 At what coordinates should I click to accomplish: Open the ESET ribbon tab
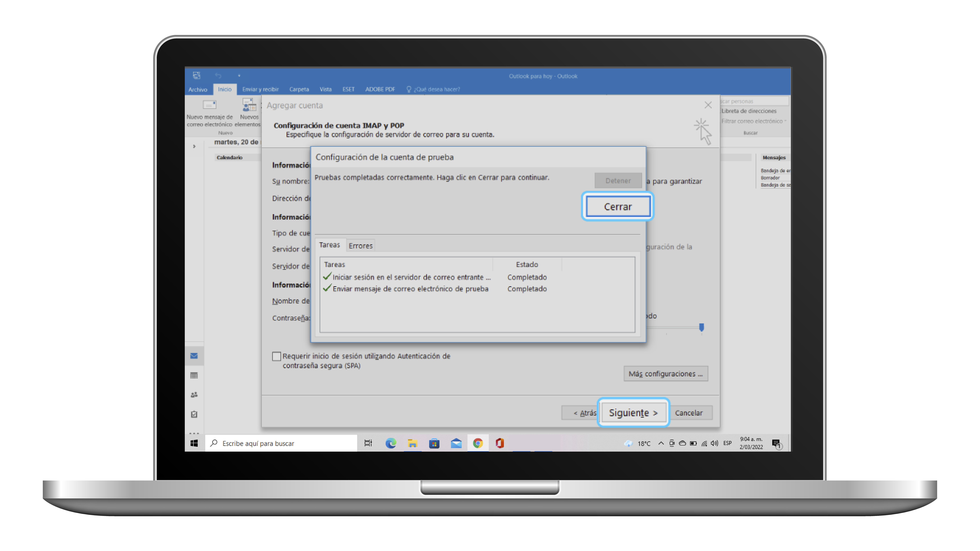(x=348, y=89)
